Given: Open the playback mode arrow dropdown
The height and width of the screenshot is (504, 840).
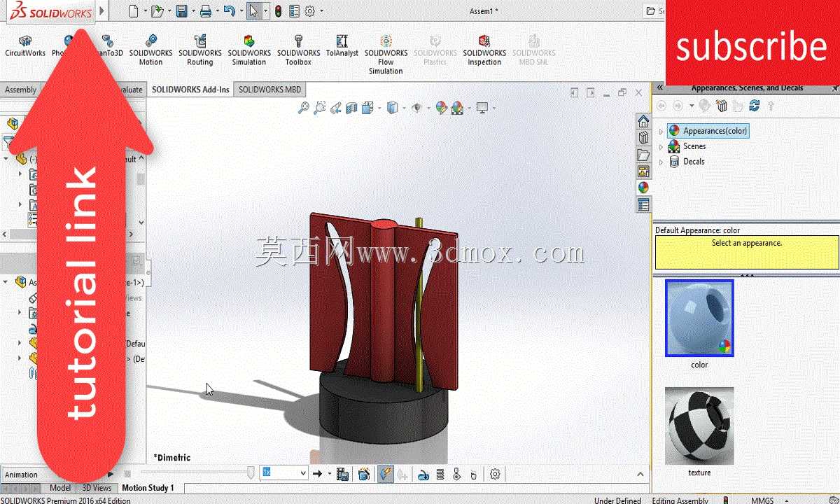Looking at the screenshot, I should click(x=328, y=474).
